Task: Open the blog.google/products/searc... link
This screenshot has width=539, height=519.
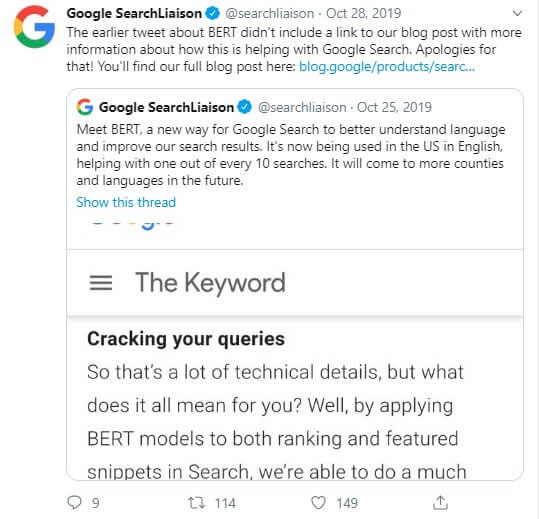Action: 387,66
